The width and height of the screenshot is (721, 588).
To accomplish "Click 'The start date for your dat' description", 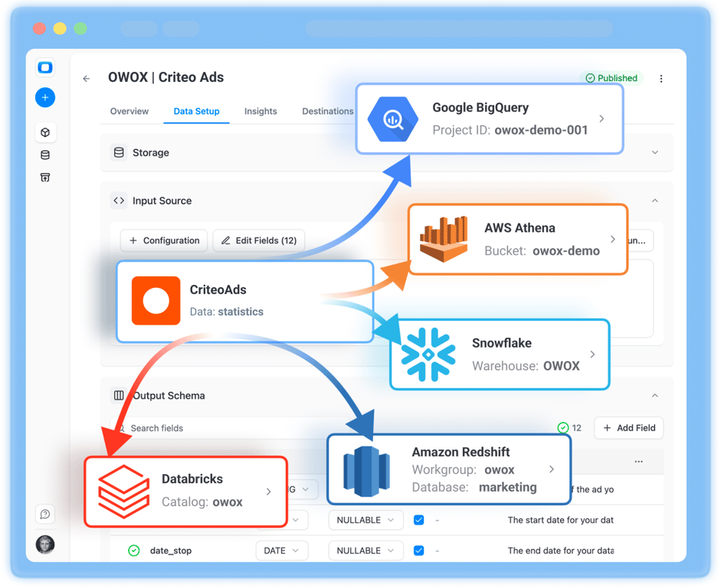I will tap(561, 520).
